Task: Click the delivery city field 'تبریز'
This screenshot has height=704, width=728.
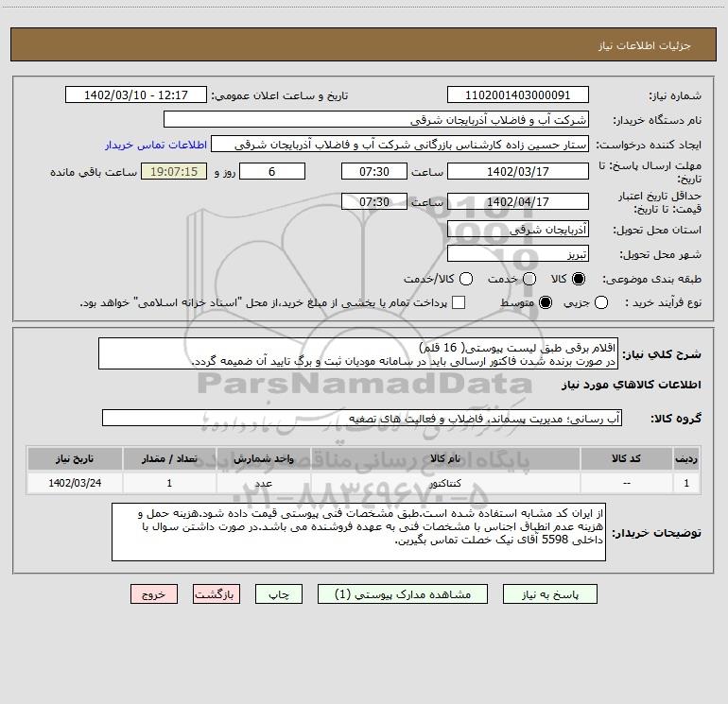Action: tap(518, 254)
